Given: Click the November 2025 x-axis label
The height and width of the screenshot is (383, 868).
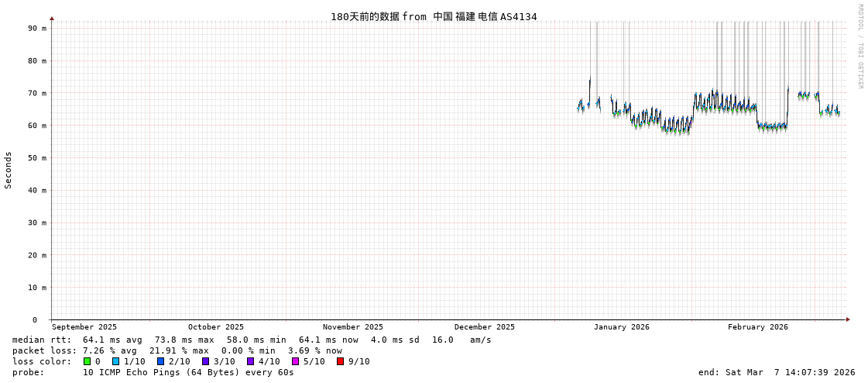Looking at the screenshot, I should (x=352, y=327).
